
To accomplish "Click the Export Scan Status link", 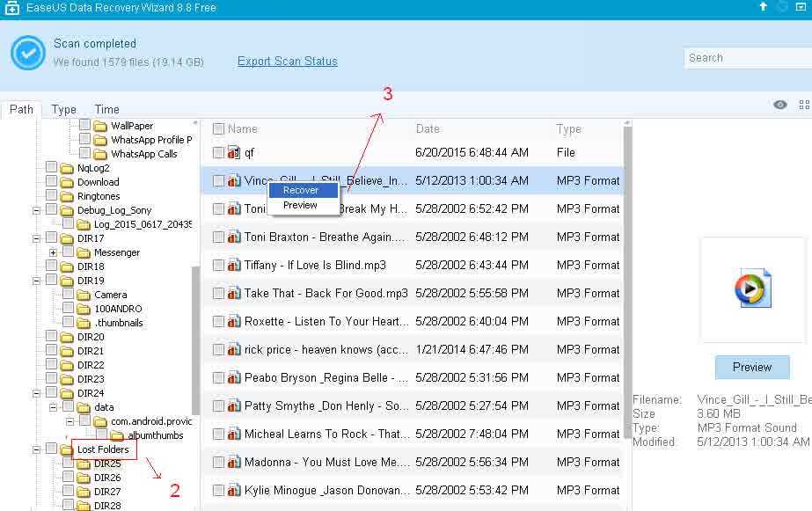I will pyautogui.click(x=286, y=61).
